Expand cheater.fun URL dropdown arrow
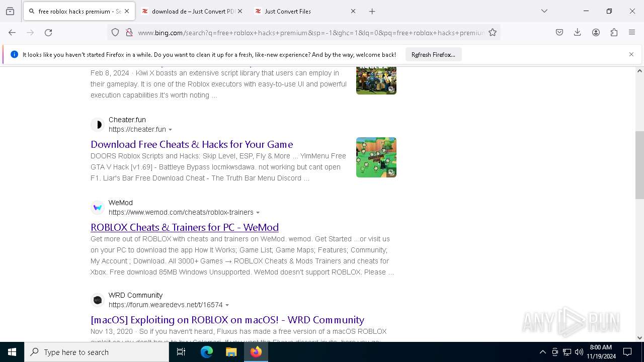Viewport: 644px width, 362px height. (171, 130)
